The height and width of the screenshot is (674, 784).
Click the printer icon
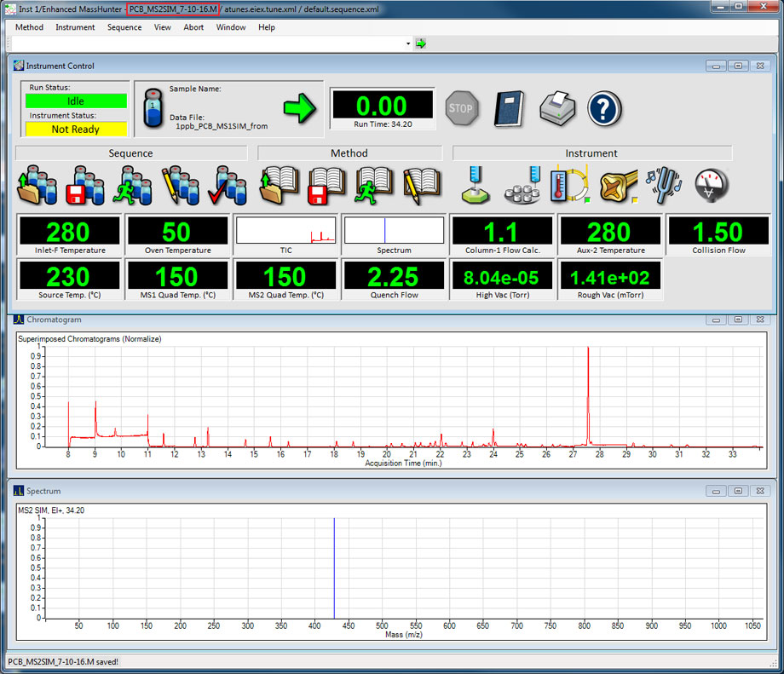(x=558, y=108)
